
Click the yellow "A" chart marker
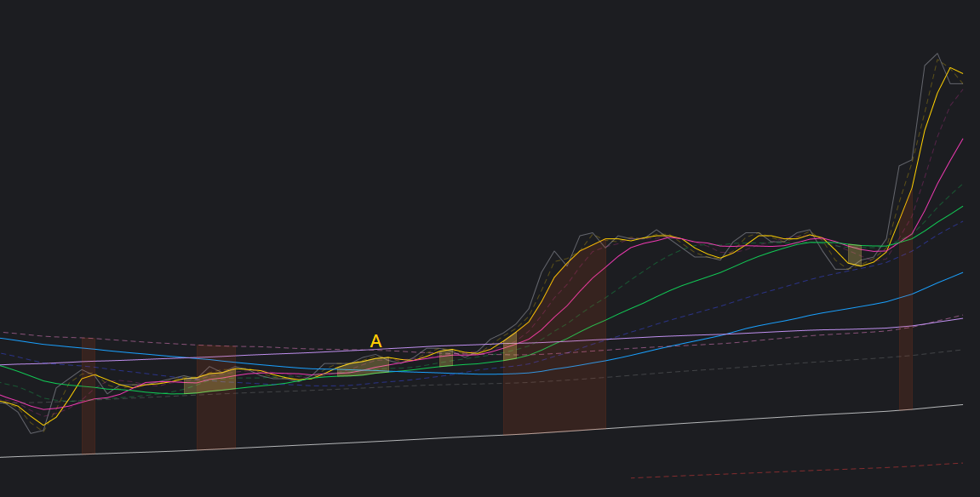(375, 341)
